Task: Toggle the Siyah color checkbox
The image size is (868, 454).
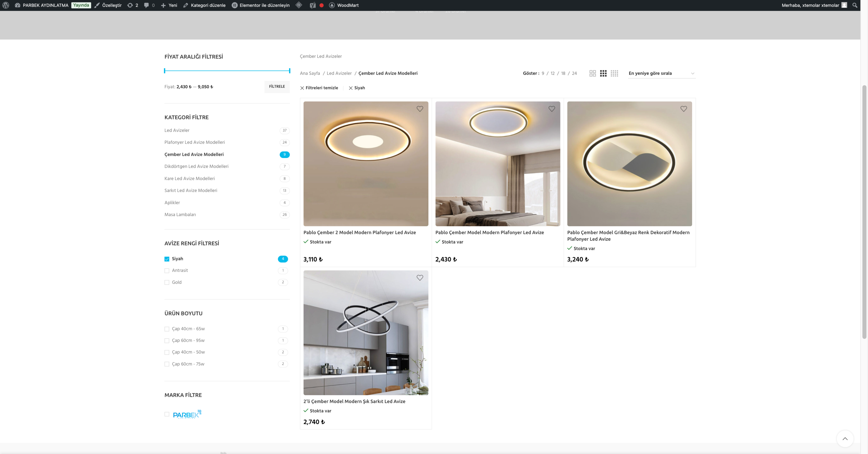Action: click(167, 259)
